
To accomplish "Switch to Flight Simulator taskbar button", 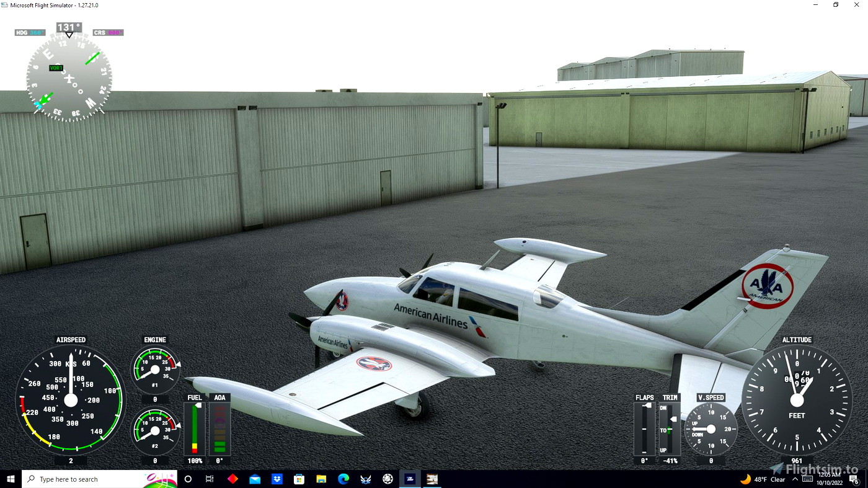I will tap(410, 479).
